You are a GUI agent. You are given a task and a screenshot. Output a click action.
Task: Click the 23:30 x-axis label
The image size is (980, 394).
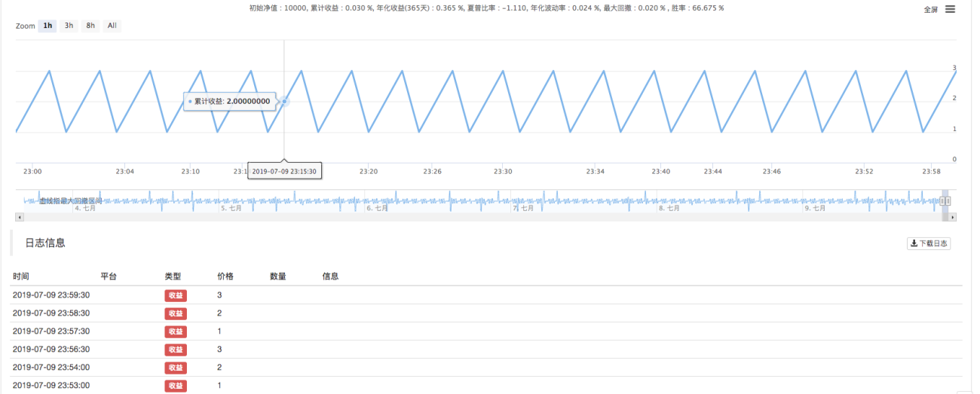503,172
